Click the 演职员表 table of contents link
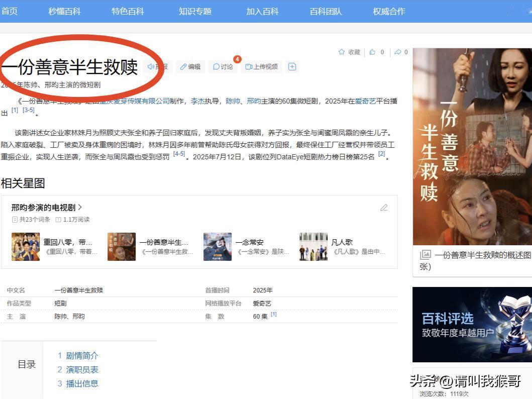532x399 pixels. [83, 369]
